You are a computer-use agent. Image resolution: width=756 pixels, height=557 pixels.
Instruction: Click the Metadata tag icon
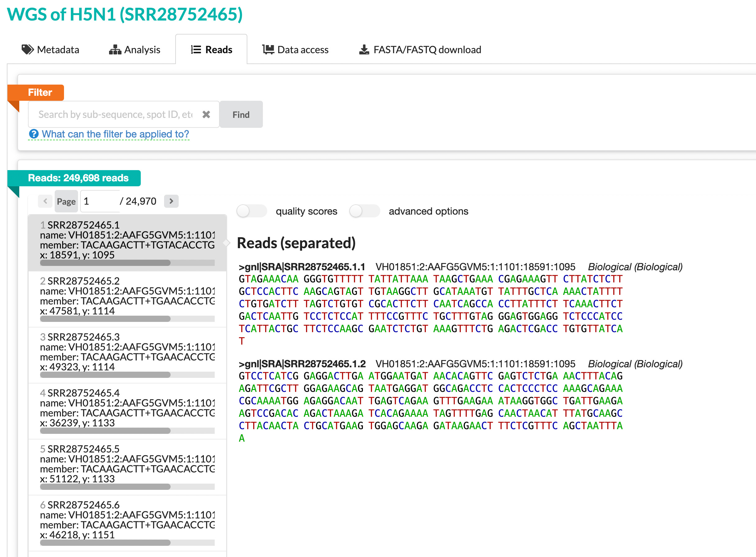(x=27, y=49)
